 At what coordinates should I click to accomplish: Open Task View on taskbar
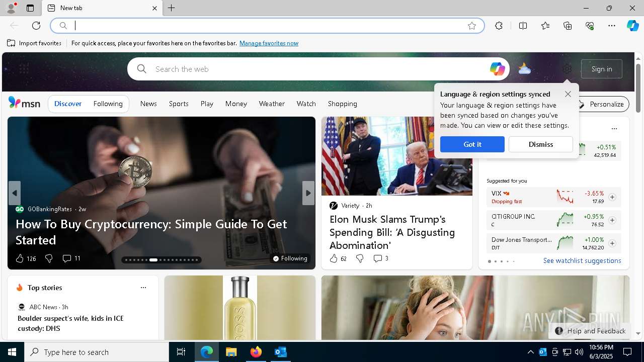tap(181, 352)
